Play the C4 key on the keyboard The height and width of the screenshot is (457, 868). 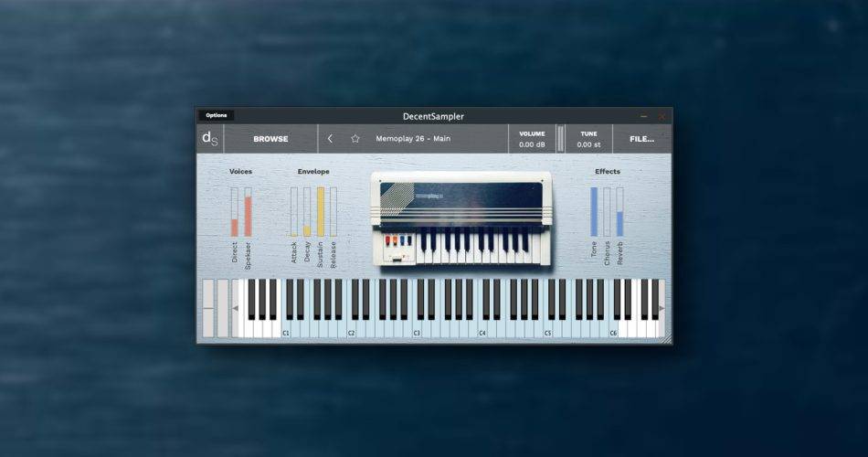482,329
